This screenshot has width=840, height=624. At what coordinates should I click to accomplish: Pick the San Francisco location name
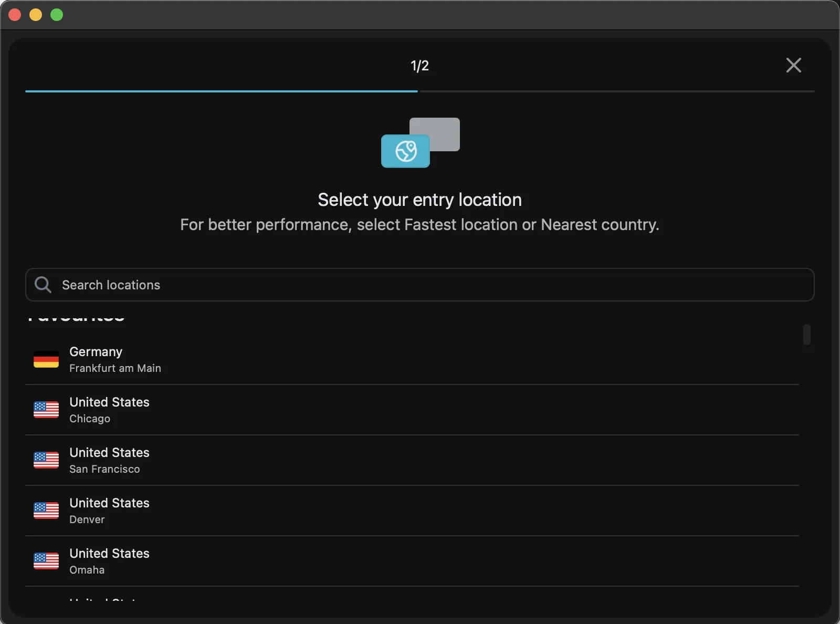click(x=104, y=469)
